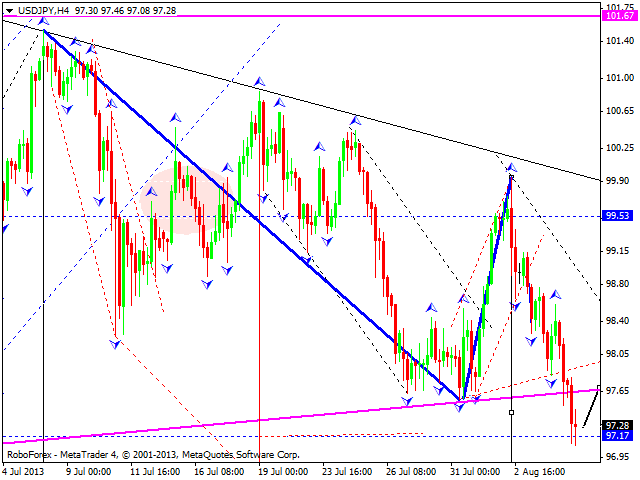Image resolution: width=640 pixels, height=480 pixels.
Task: Select the magenta 101.67 price level label
Action: coord(620,16)
